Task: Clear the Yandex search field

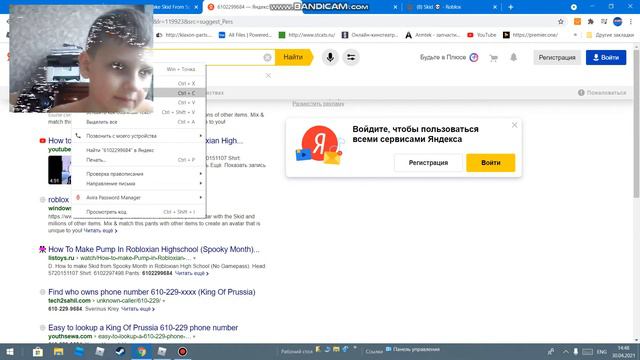Action: click(267, 58)
